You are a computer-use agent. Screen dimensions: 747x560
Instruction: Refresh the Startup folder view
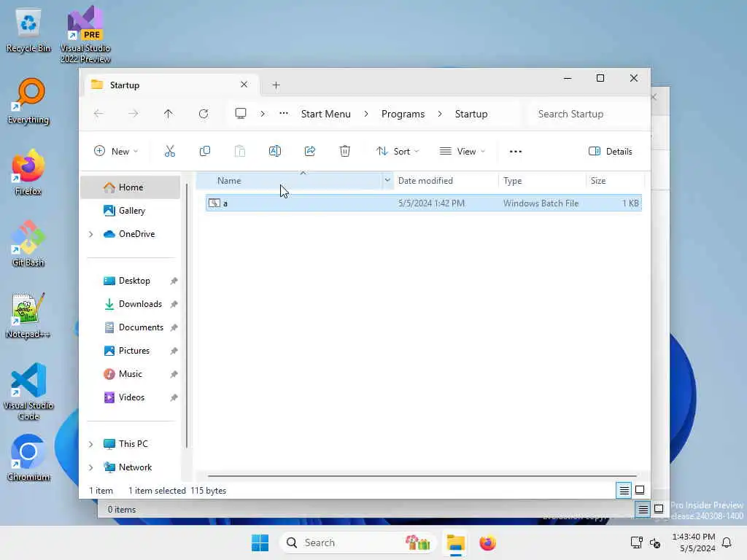pos(204,114)
